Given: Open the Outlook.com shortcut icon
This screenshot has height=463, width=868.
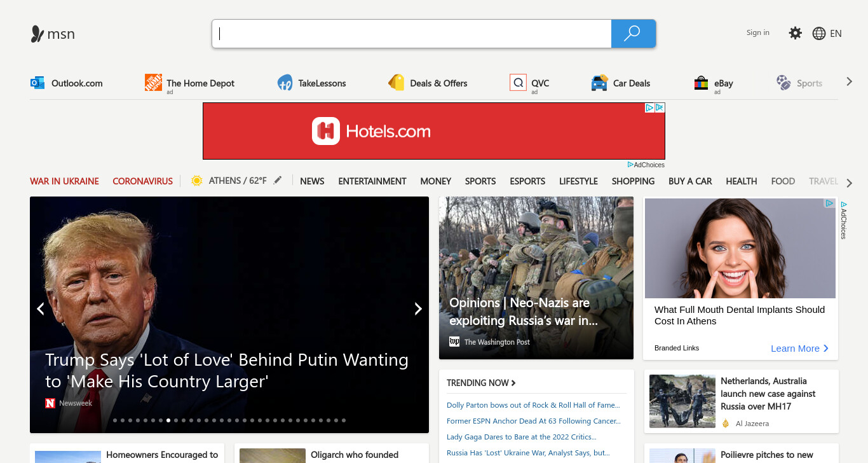Looking at the screenshot, I should (37, 83).
